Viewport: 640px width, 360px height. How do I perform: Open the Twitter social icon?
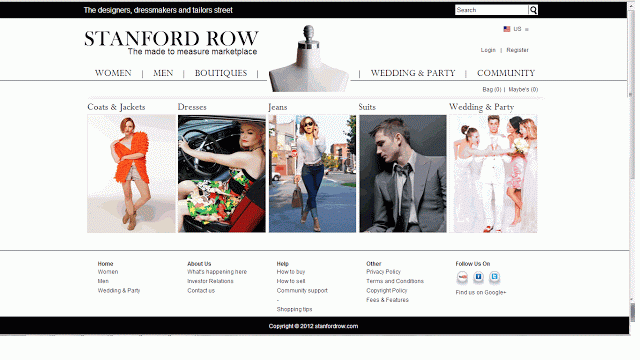tap(494, 277)
